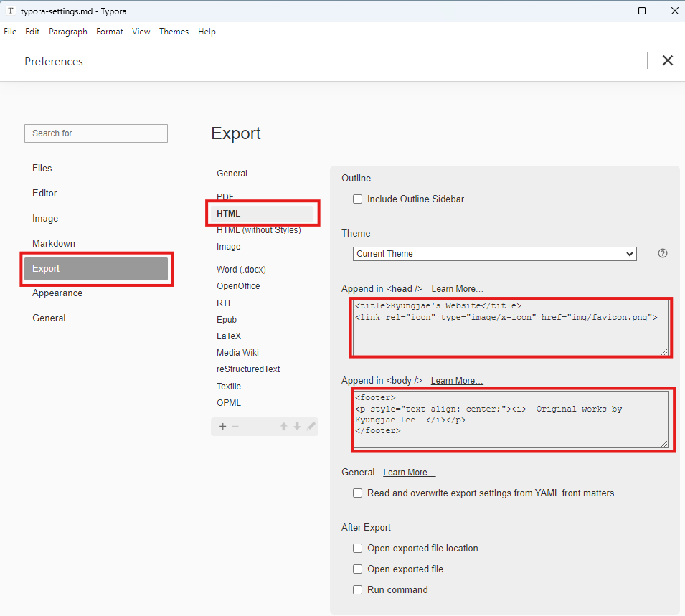The width and height of the screenshot is (685, 616).
Task: Select LaTeX export format
Action: 229,336
